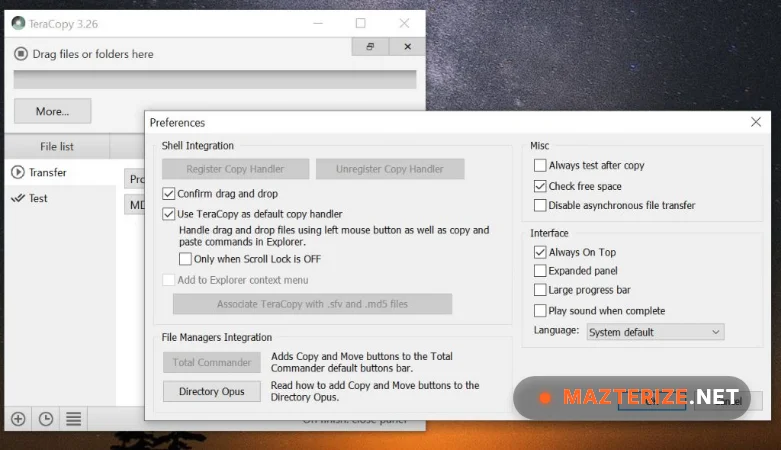This screenshot has height=450, width=781.
Task: Uncheck Use TeraCopy as default copy handler
Action: click(168, 214)
